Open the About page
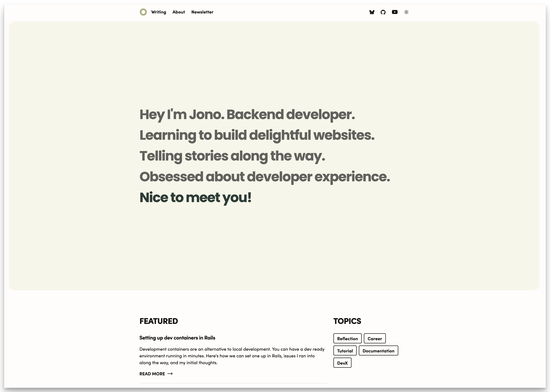550x392 pixels. (x=179, y=12)
